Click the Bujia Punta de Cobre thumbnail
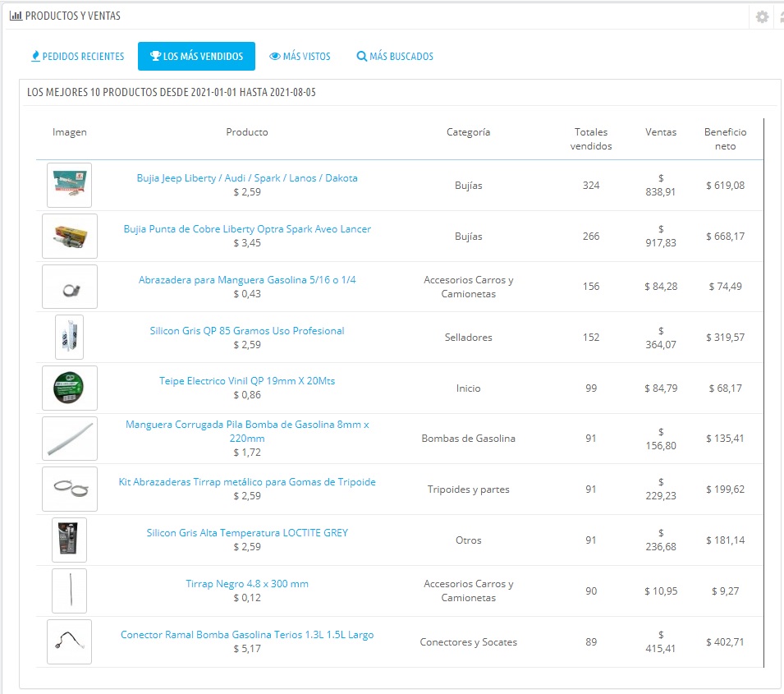784x694 pixels. click(70, 236)
